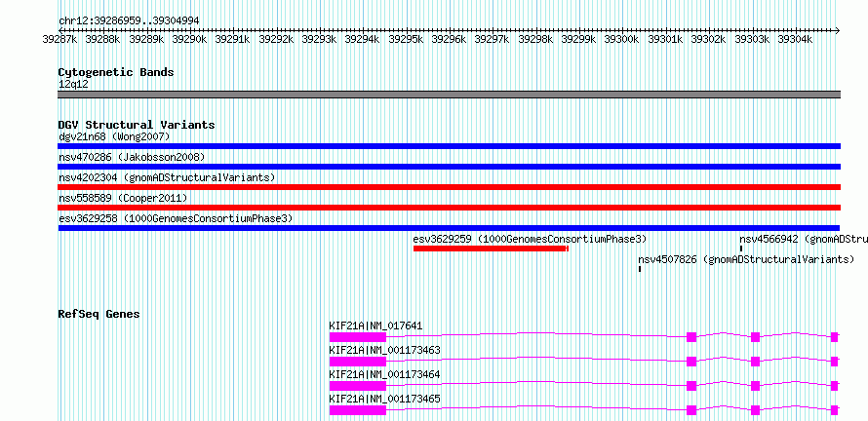Image resolution: width=868 pixels, height=421 pixels.
Task: Click the nsv558589 (Cooper2011) variant label
Action: click(x=123, y=198)
